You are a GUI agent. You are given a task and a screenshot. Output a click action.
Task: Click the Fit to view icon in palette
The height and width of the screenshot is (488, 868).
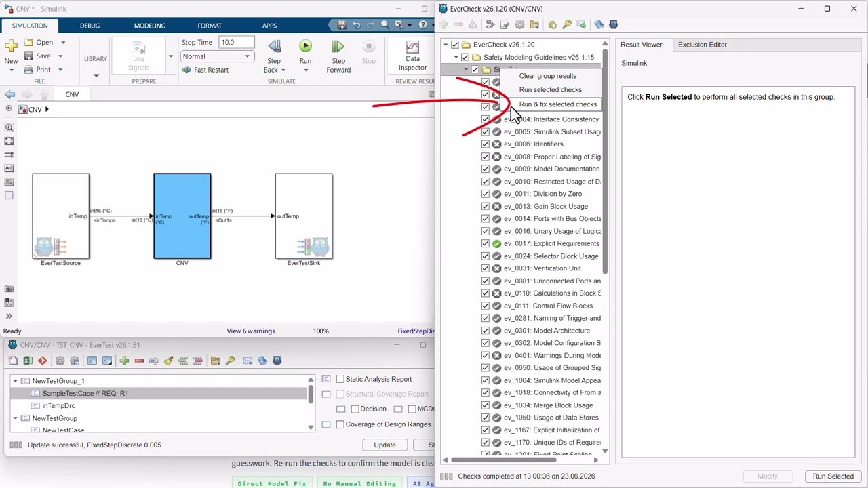pyautogui.click(x=9, y=141)
